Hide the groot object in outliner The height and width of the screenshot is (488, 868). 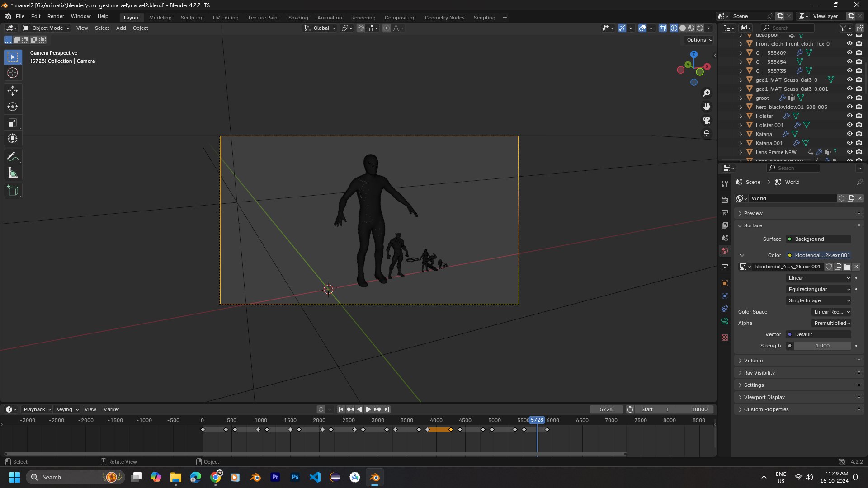849,98
